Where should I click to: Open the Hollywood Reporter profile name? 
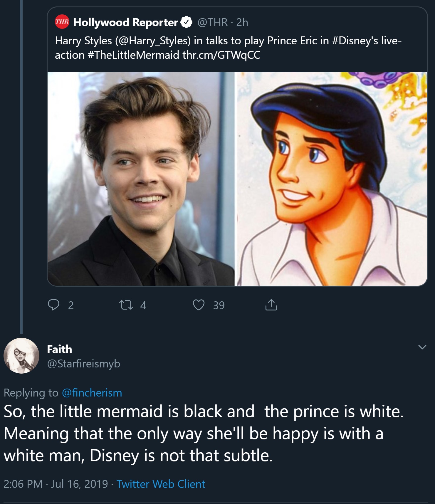pyautogui.click(x=125, y=22)
